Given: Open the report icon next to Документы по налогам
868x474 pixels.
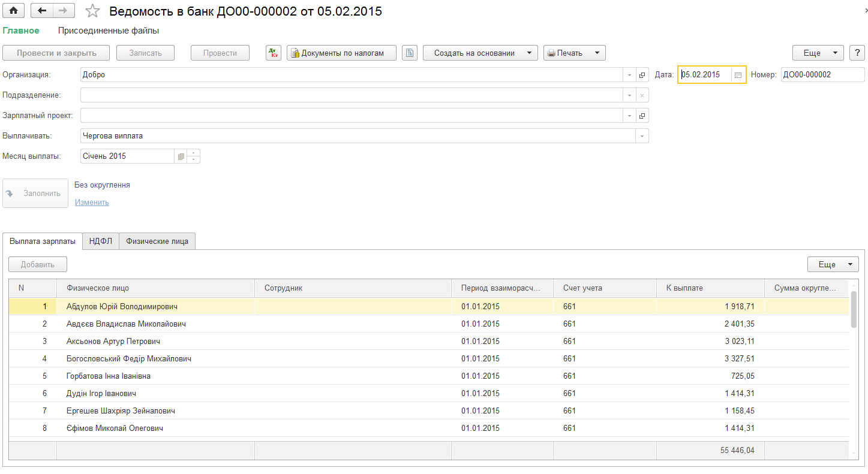Looking at the screenshot, I should tap(409, 53).
